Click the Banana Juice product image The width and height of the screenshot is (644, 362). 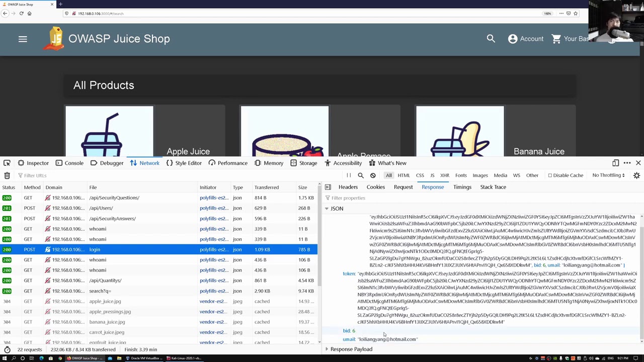[460, 132]
